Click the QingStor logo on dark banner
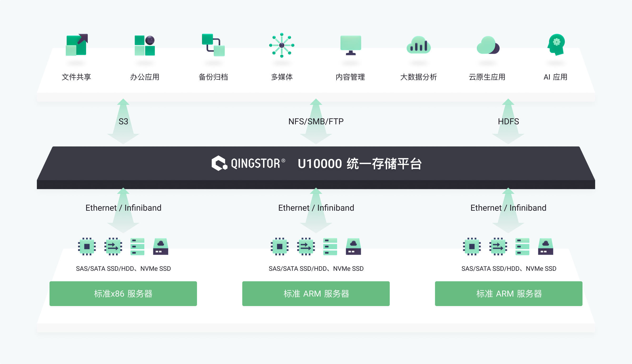 [x=248, y=163]
